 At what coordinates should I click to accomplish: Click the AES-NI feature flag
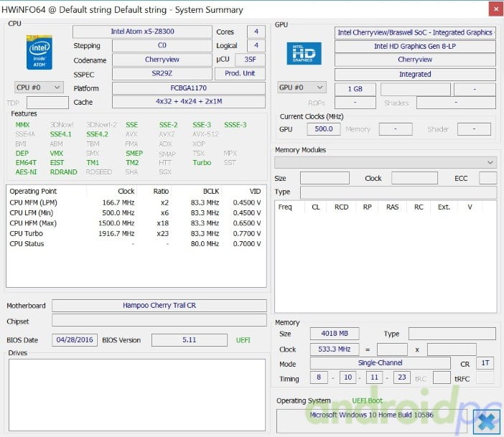26,172
